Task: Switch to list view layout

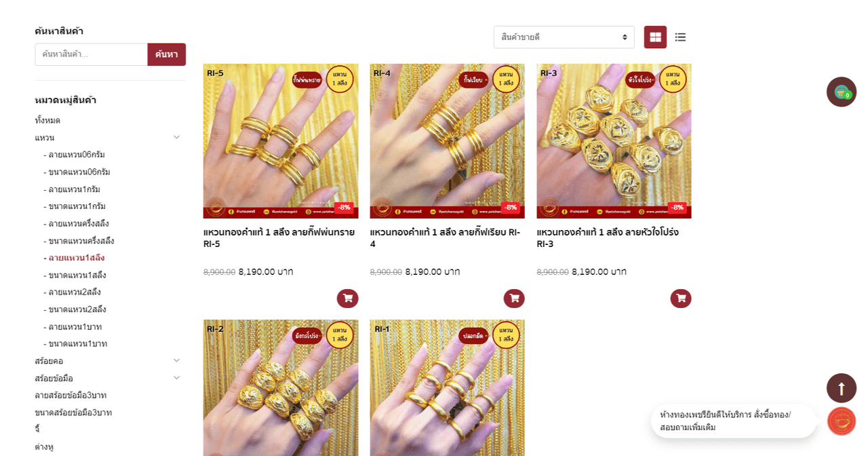Action: [680, 37]
